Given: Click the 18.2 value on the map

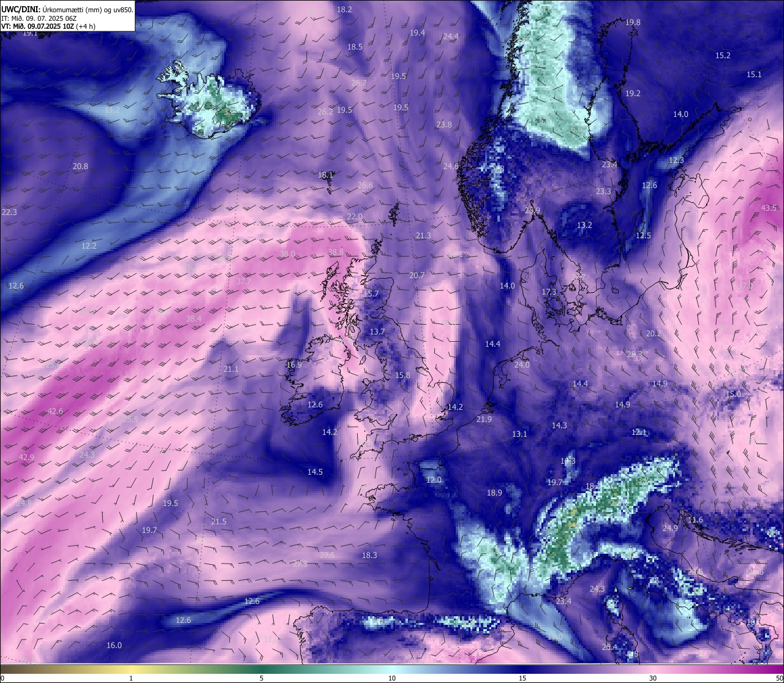Looking at the screenshot, I should pos(345,9).
